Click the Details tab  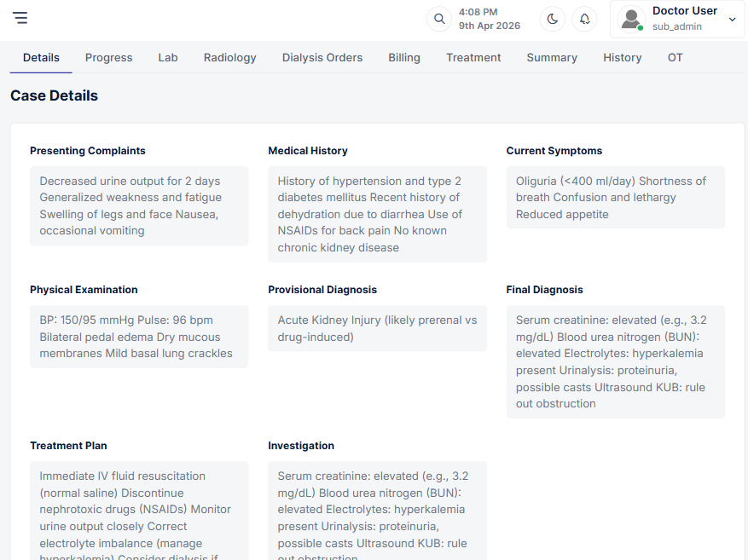[x=41, y=58]
